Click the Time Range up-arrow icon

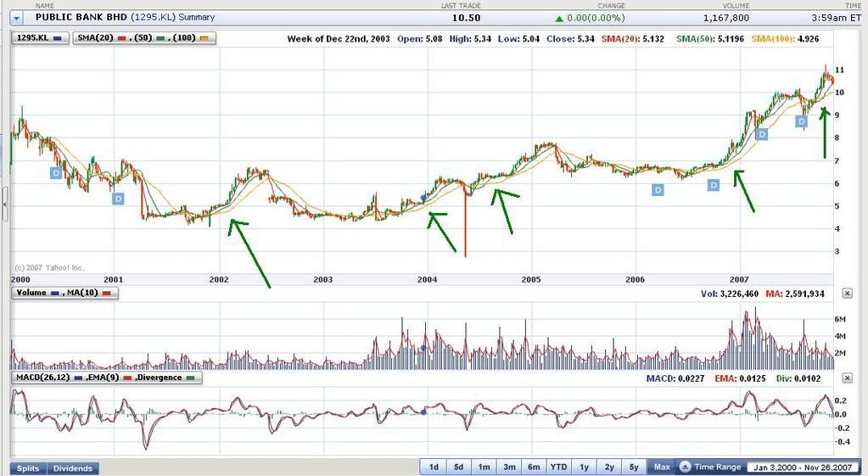(x=684, y=468)
